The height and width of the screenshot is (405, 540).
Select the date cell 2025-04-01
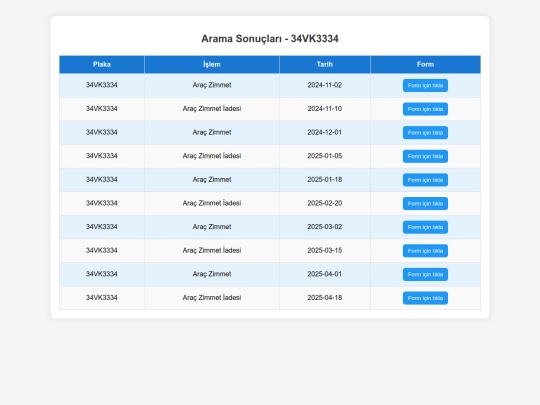tap(325, 274)
